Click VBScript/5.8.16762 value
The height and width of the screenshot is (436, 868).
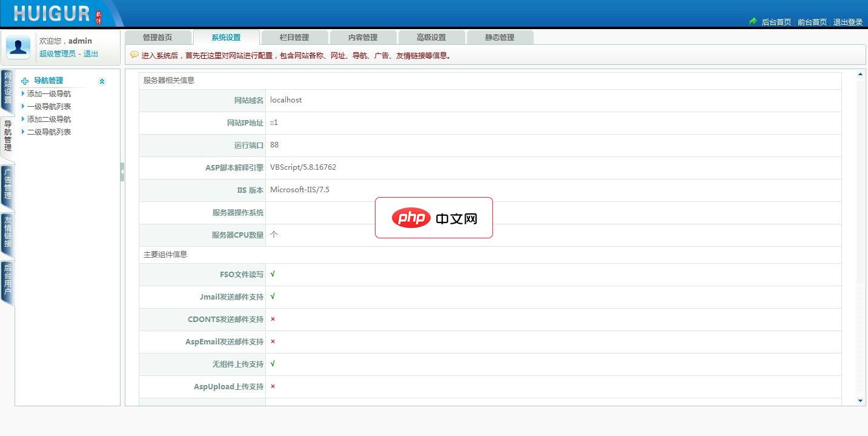click(303, 167)
